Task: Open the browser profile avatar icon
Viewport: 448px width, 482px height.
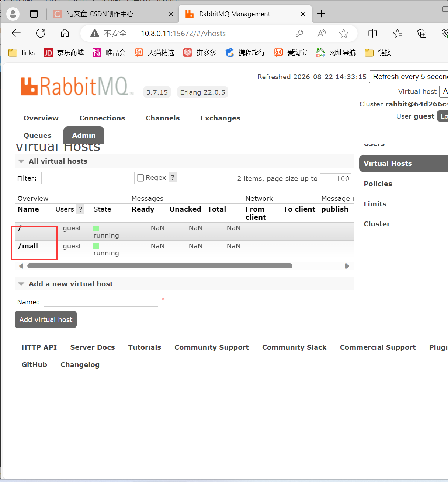Action: pos(13,14)
